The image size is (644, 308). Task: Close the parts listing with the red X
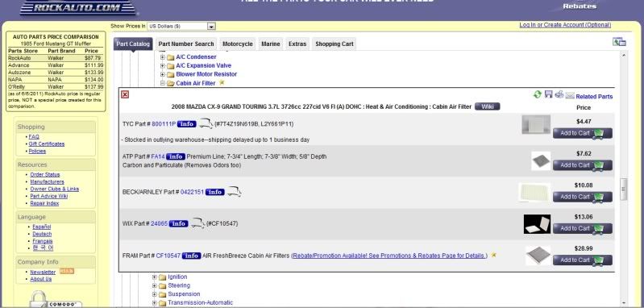[x=125, y=94]
